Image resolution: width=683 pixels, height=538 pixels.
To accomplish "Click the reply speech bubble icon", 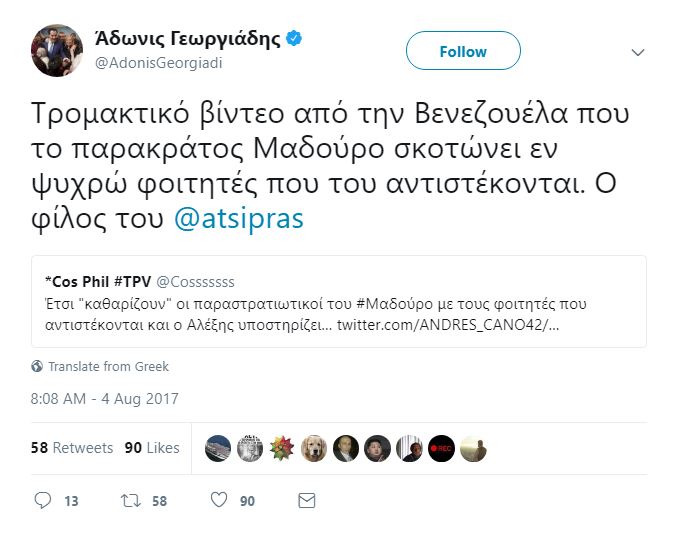I will tap(42, 499).
